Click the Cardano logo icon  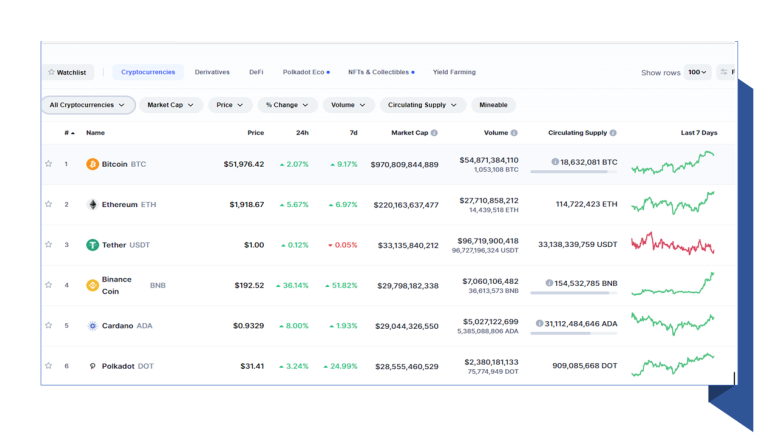(x=92, y=326)
